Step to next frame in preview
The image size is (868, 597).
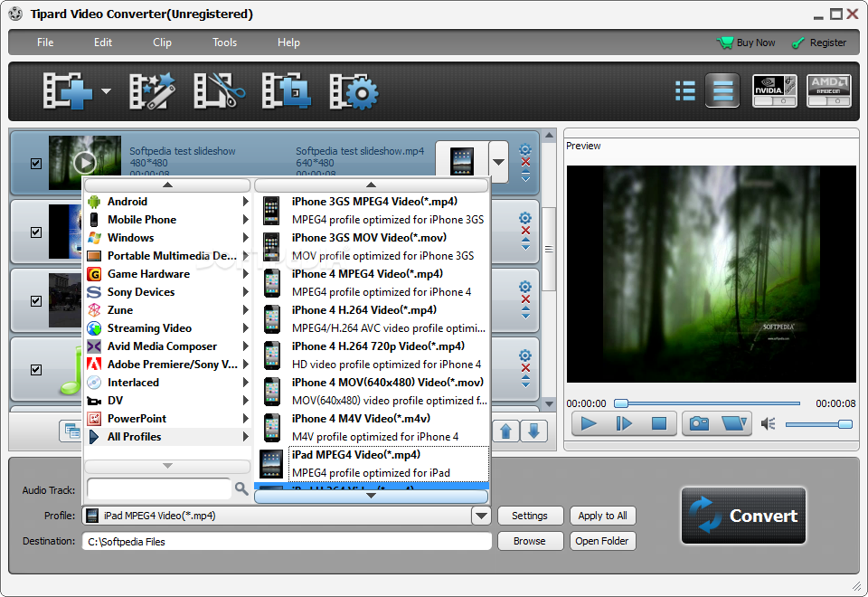pyautogui.click(x=624, y=423)
